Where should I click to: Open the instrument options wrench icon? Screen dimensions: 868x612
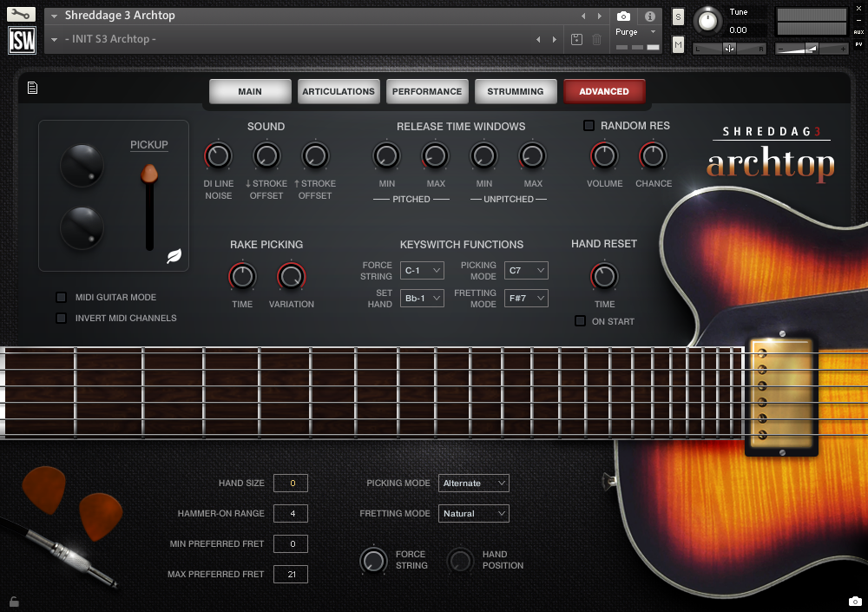tap(21, 14)
